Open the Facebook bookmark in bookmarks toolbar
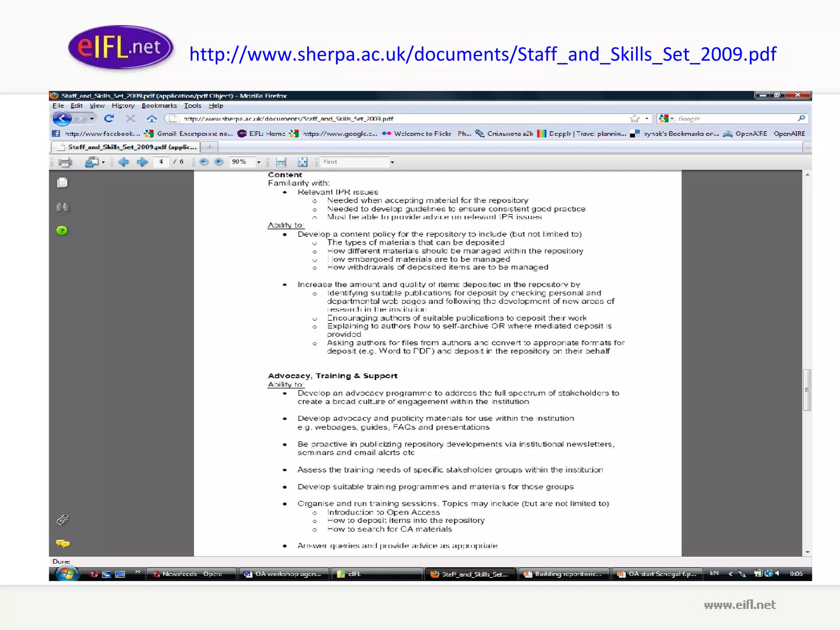The width and height of the screenshot is (840, 630). pos(96,134)
